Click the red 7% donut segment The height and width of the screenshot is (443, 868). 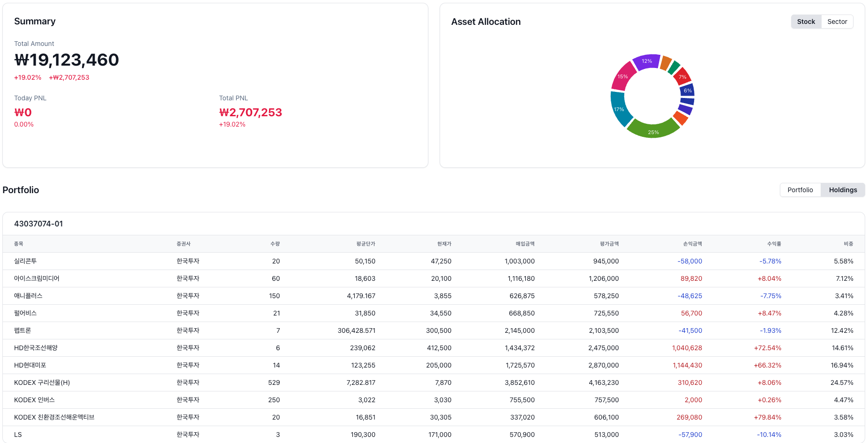(x=682, y=77)
